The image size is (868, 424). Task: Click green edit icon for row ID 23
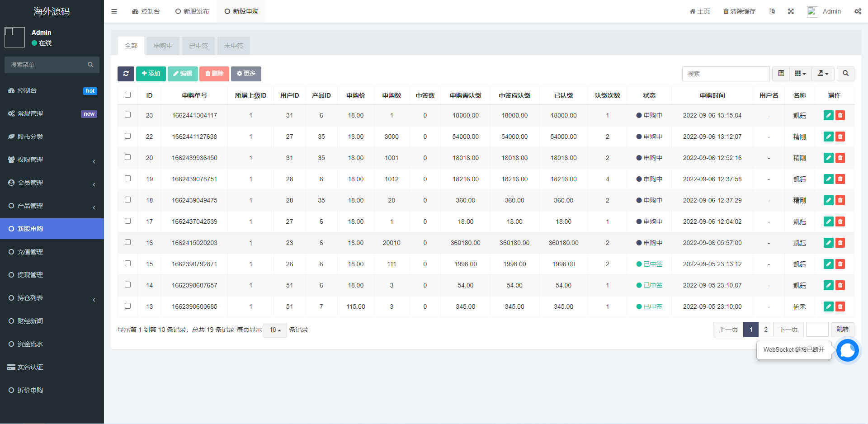tap(828, 115)
